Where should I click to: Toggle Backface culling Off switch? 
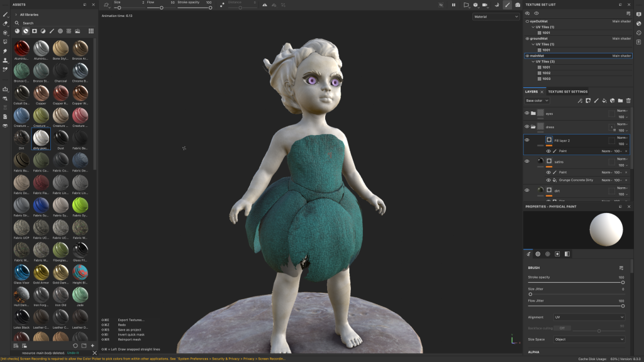(x=562, y=328)
